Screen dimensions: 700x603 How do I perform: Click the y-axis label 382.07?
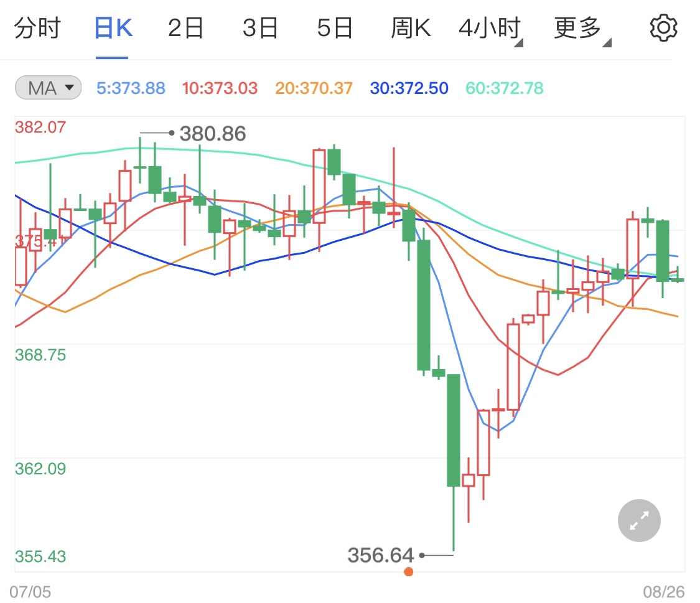pos(40,127)
